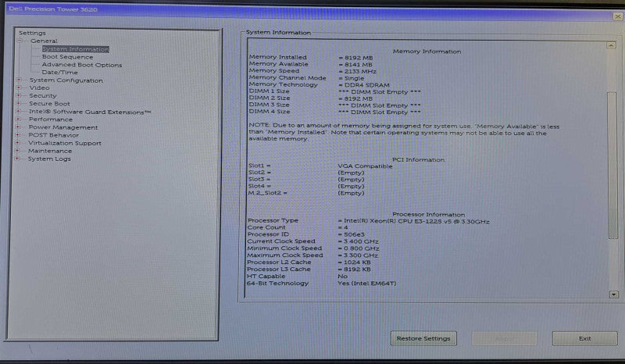625x364 pixels.
Task: Select the Power Management label
Action: 63,127
